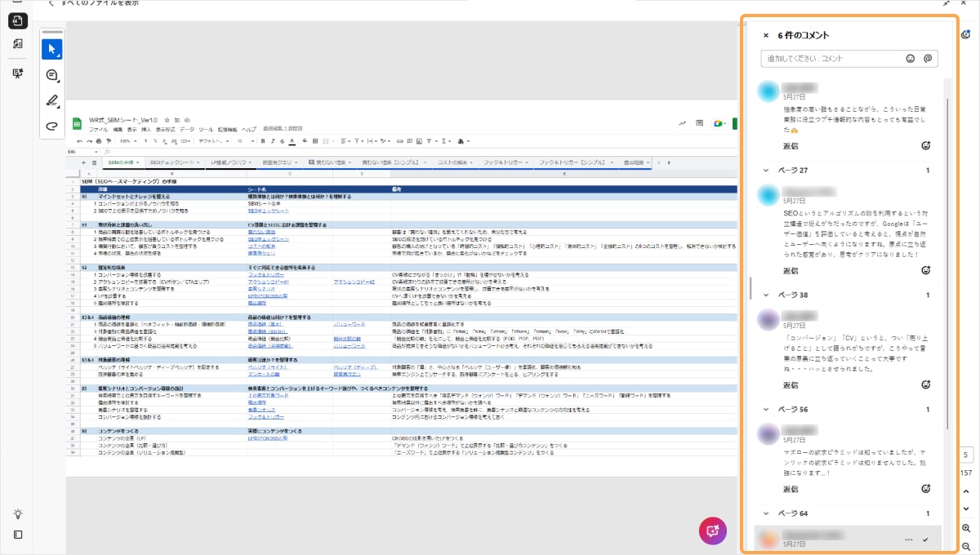Click すべてのファイルを表示 link
Image resolution: width=980 pixels, height=555 pixels.
100,3
